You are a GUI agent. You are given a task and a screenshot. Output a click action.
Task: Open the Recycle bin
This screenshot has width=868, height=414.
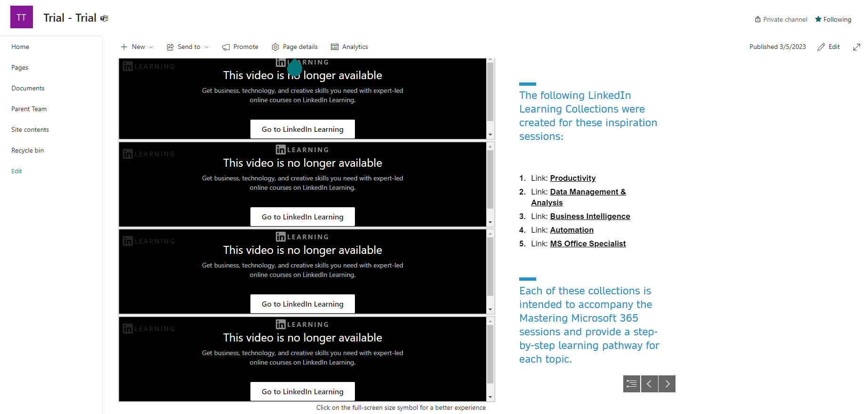pyautogui.click(x=28, y=150)
